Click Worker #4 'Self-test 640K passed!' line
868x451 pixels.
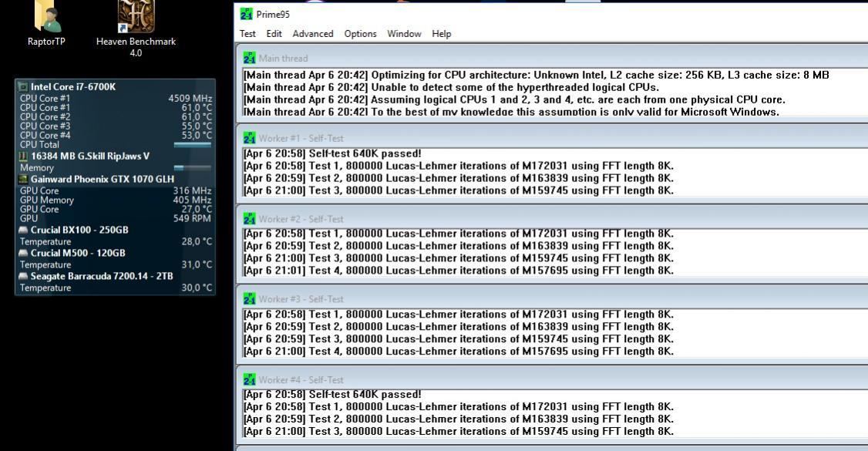pos(332,395)
